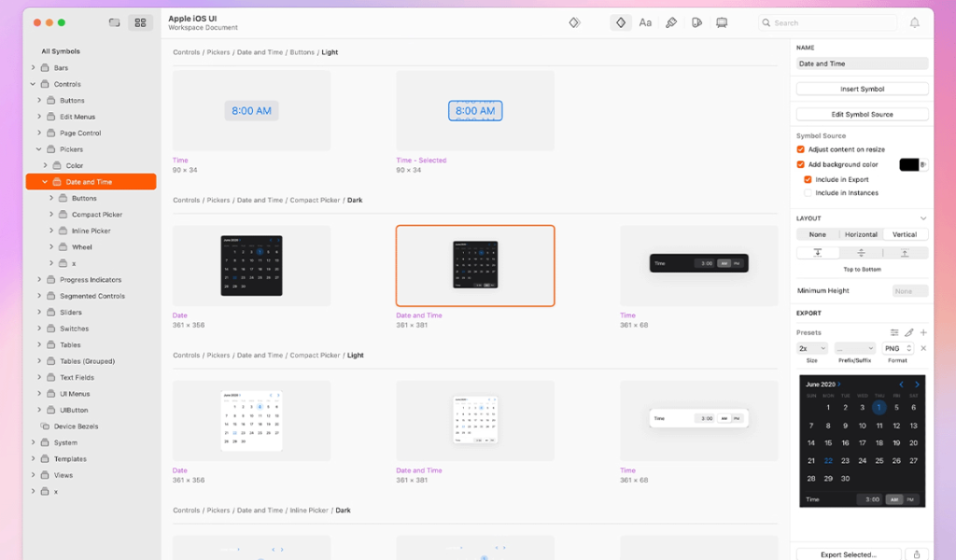Expand the Compact Picker folder
This screenshot has height=560, width=956.
pos(51,215)
